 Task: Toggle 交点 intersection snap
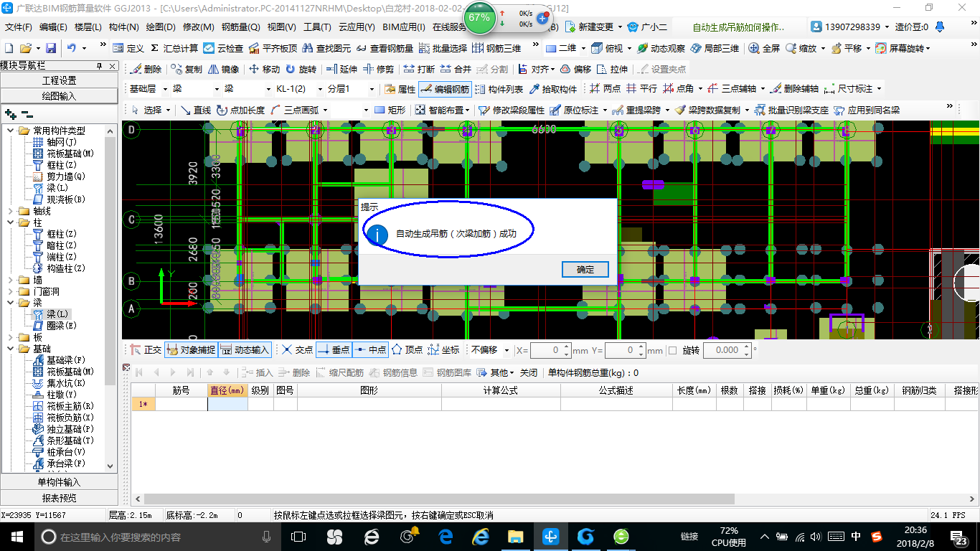click(x=297, y=350)
